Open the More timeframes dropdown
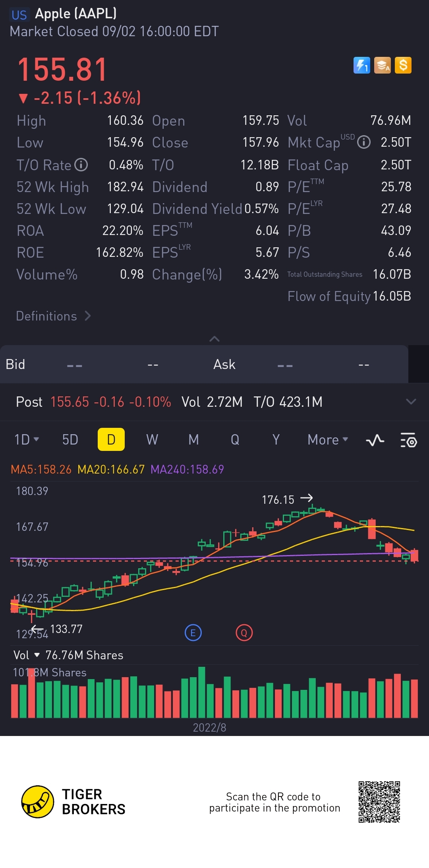 [328, 440]
